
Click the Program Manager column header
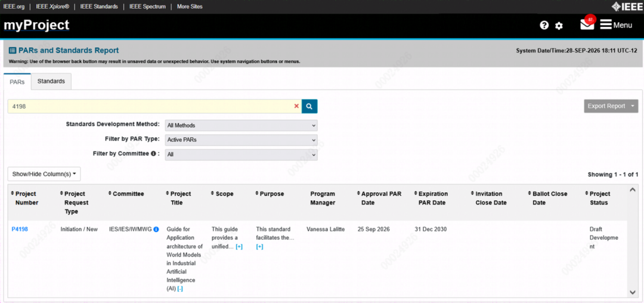tap(323, 198)
